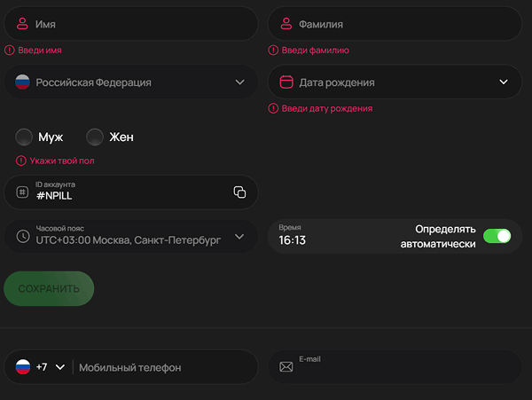Click the СОХРАНИТЬ button

[x=49, y=288]
